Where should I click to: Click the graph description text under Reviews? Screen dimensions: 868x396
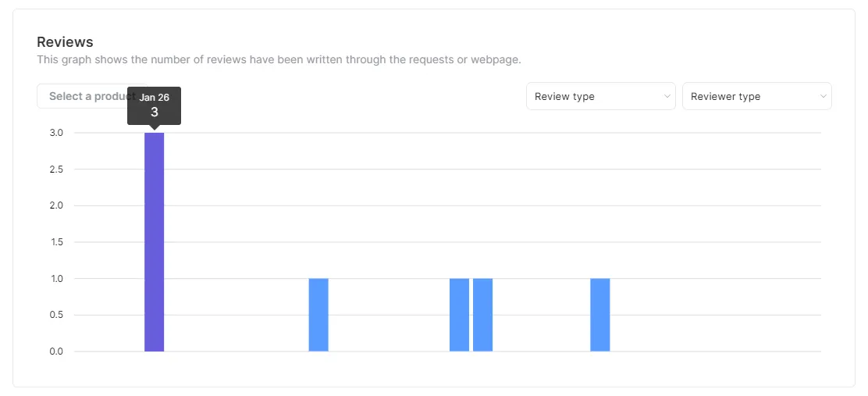tap(279, 59)
